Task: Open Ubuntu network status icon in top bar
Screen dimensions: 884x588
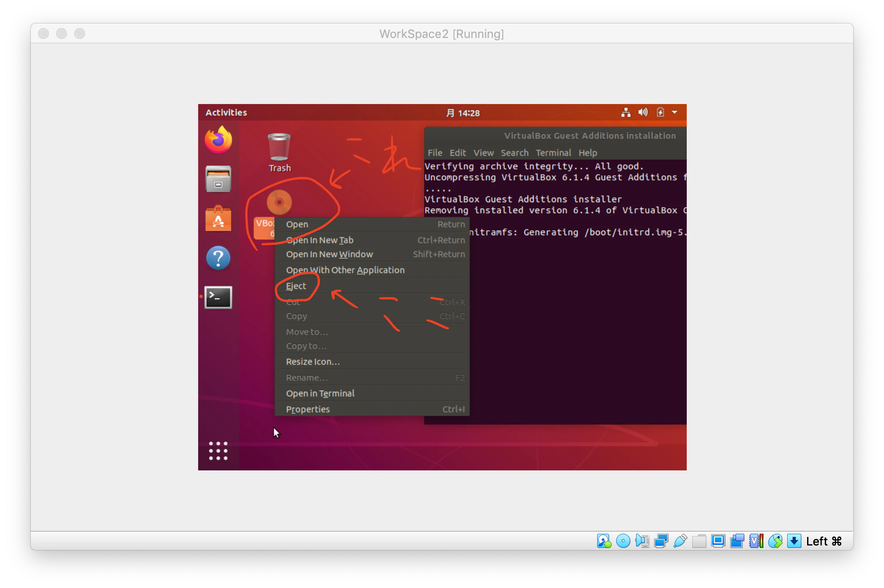Action: [x=626, y=113]
